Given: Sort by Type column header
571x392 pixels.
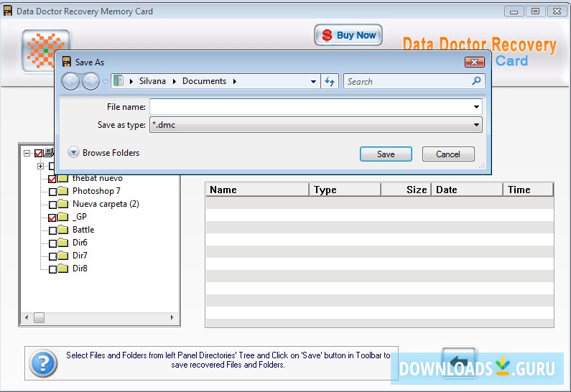Looking at the screenshot, I should [x=345, y=190].
